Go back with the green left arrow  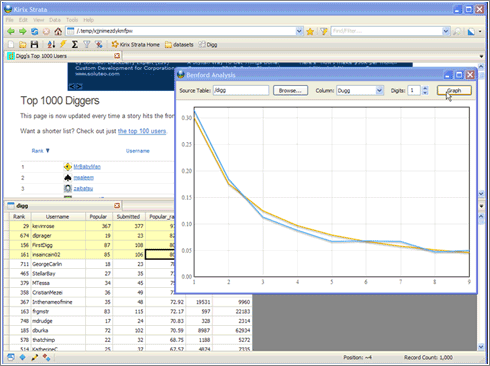(x=11, y=31)
